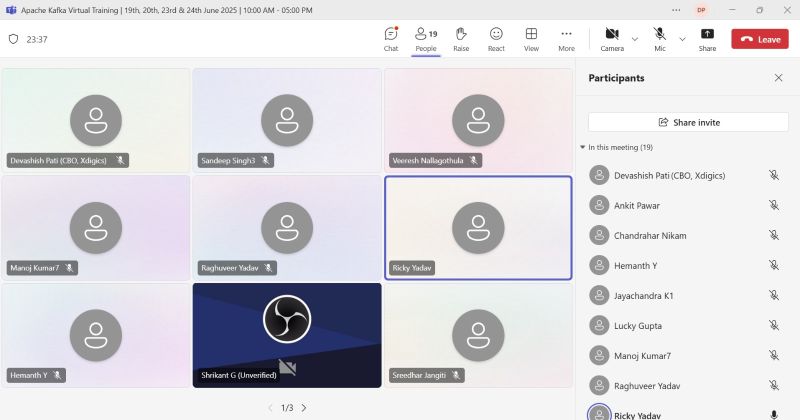Select Chandrahar Nikam in participants list
Screen dimensions: 800x420
[x=650, y=235]
